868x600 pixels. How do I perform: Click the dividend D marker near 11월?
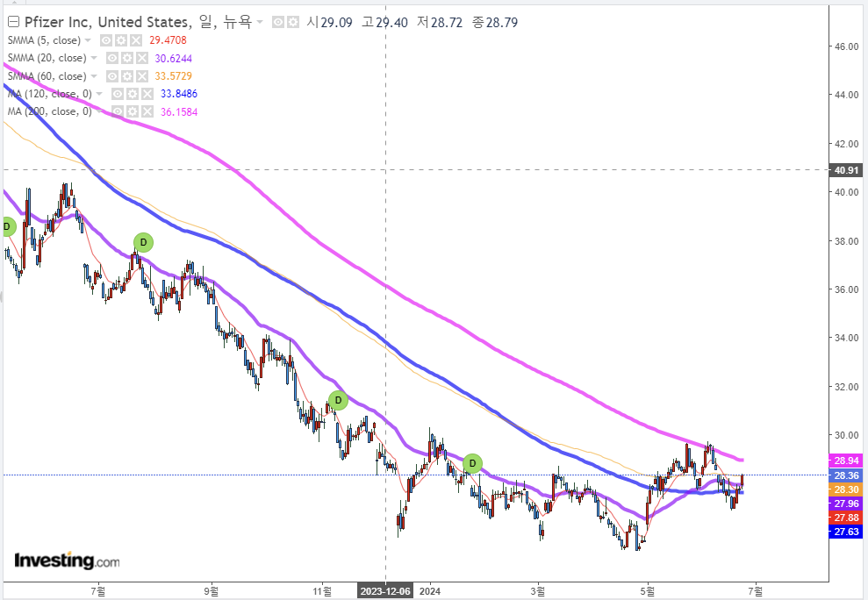click(338, 400)
